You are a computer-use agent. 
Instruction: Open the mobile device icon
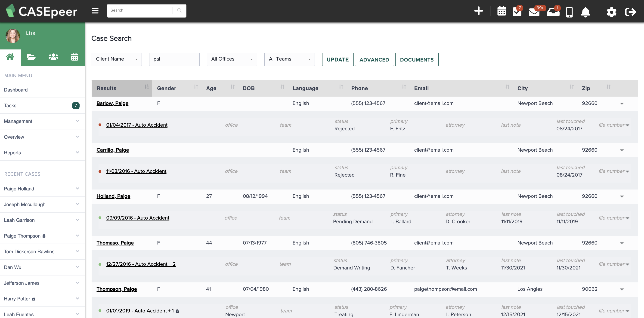click(x=569, y=12)
